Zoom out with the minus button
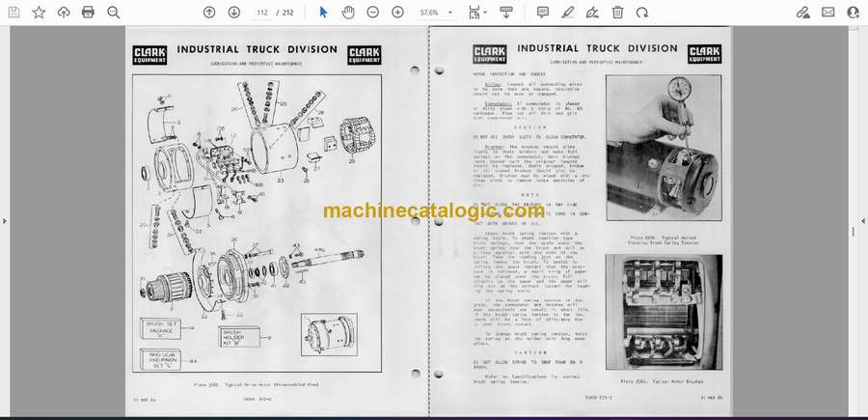This screenshot has height=420, width=868. pyautogui.click(x=373, y=13)
